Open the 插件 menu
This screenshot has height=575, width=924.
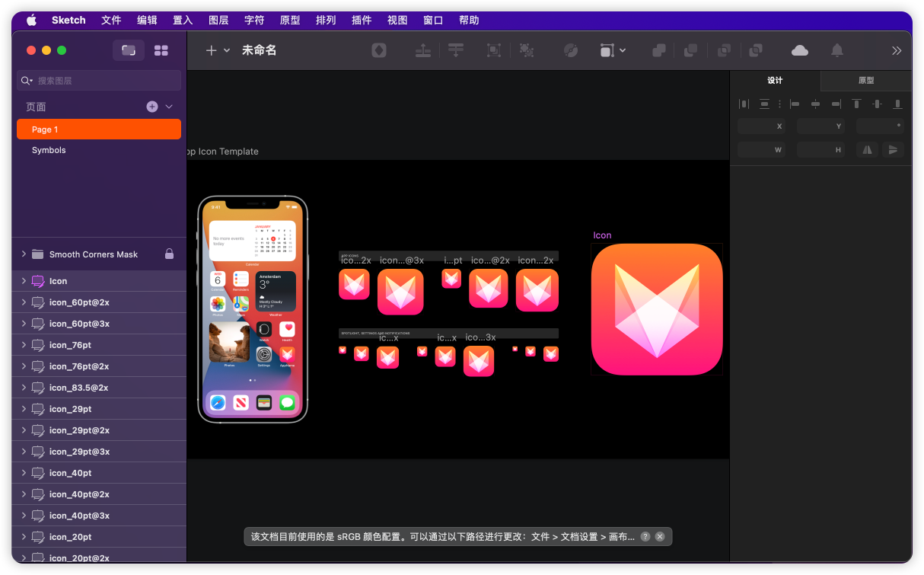click(362, 20)
